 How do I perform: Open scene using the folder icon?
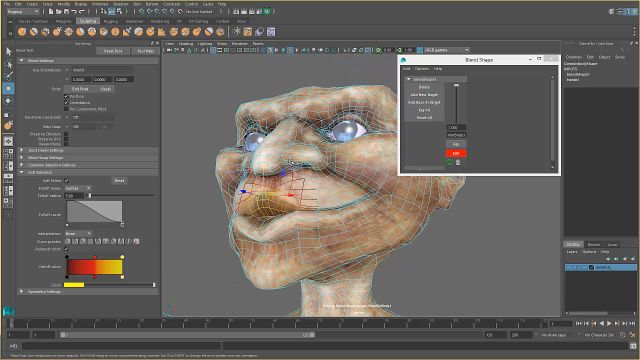pos(59,11)
